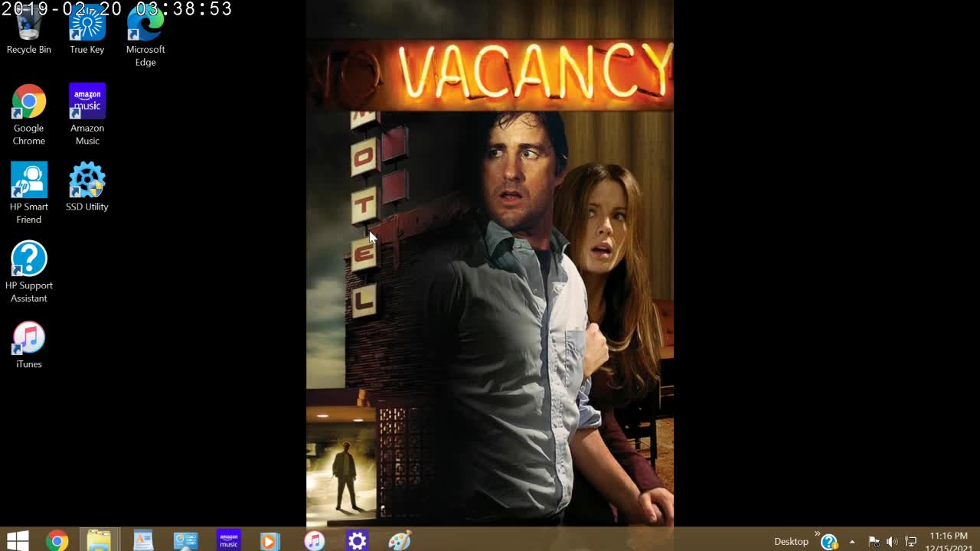Open the network status tray icon

click(910, 542)
